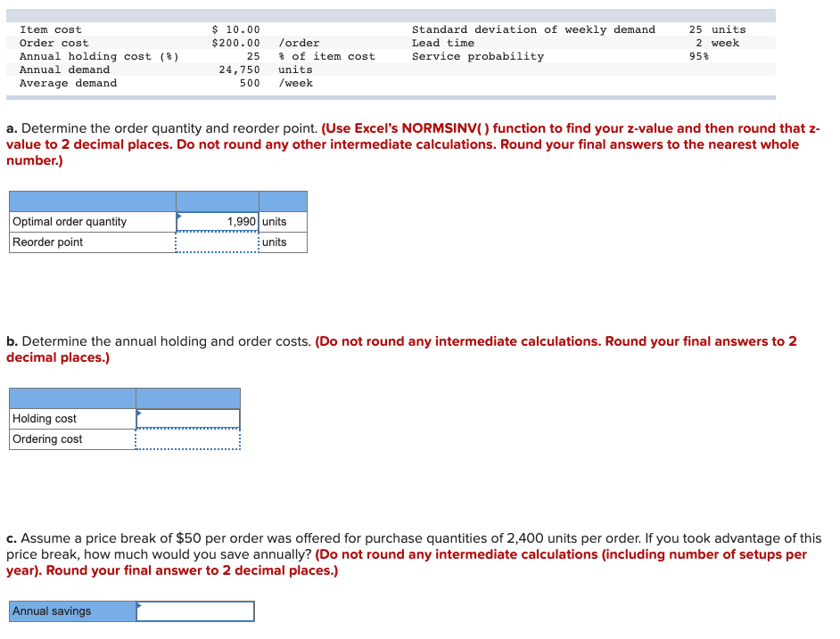Click the 'Optimal order quantity' row label

(x=70, y=222)
